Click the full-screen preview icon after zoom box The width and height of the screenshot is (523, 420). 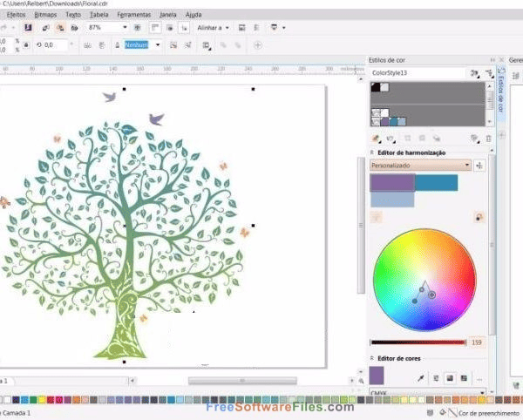pos(137,28)
